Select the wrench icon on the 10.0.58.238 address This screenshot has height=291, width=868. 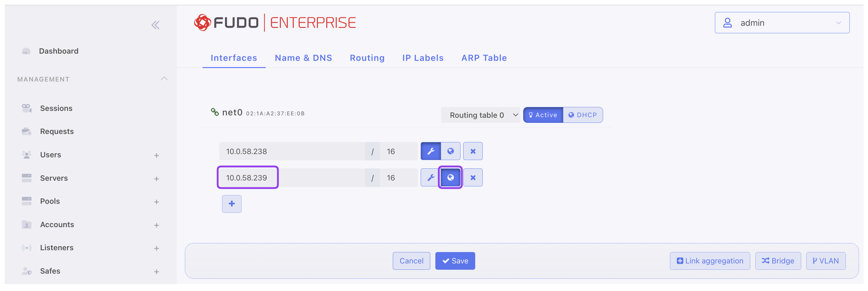click(430, 151)
